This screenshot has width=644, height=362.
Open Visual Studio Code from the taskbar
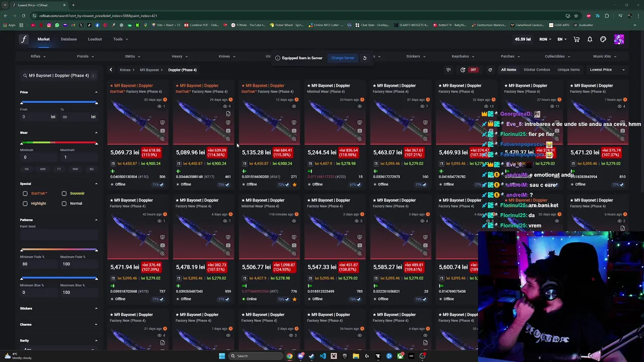(323, 356)
